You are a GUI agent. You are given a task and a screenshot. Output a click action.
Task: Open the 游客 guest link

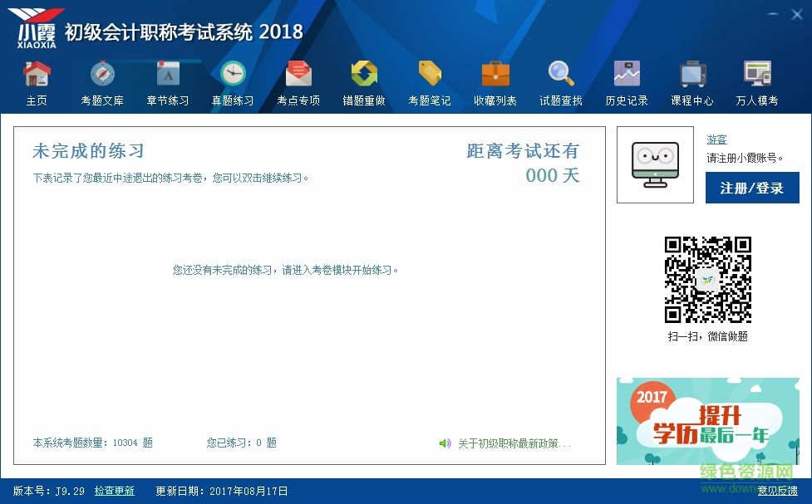pyautogui.click(x=716, y=139)
